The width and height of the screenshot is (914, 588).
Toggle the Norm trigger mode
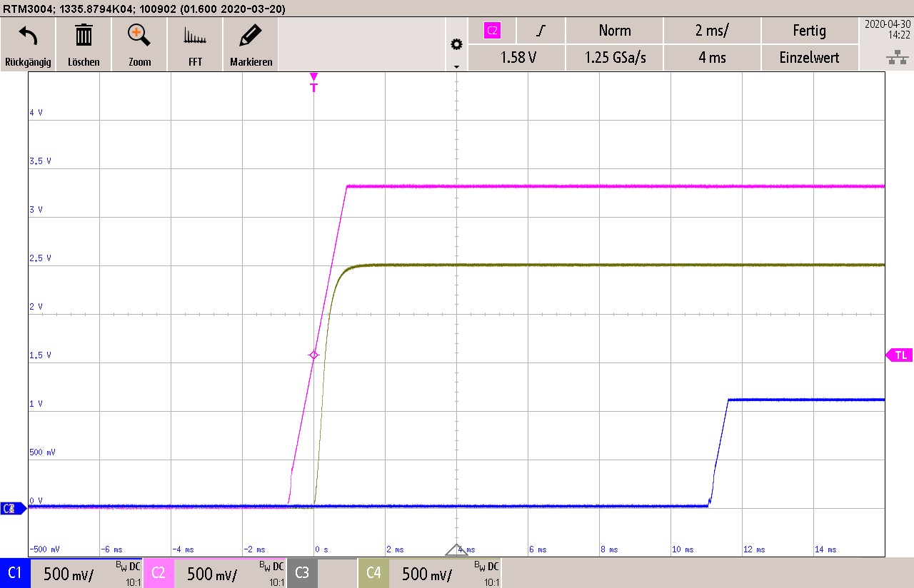[x=614, y=31]
